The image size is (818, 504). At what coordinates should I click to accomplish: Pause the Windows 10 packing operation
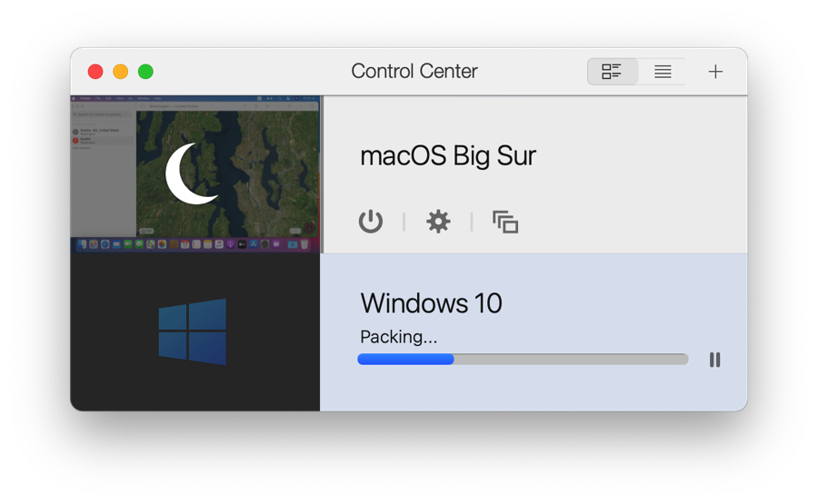714,360
